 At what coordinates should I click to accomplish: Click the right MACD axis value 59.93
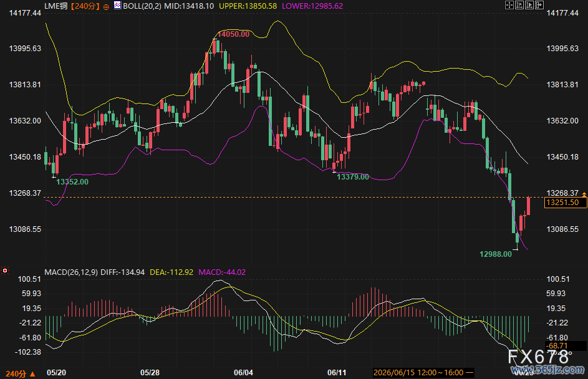(556, 293)
